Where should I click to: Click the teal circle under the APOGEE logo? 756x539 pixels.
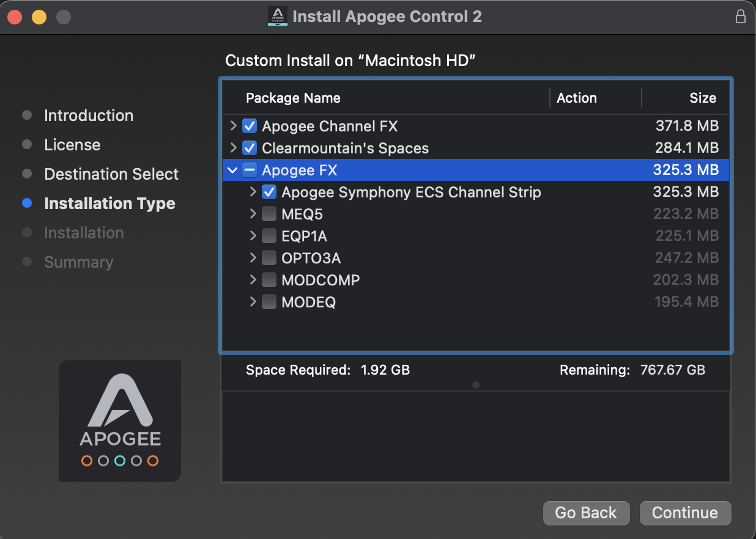pyautogui.click(x=120, y=461)
